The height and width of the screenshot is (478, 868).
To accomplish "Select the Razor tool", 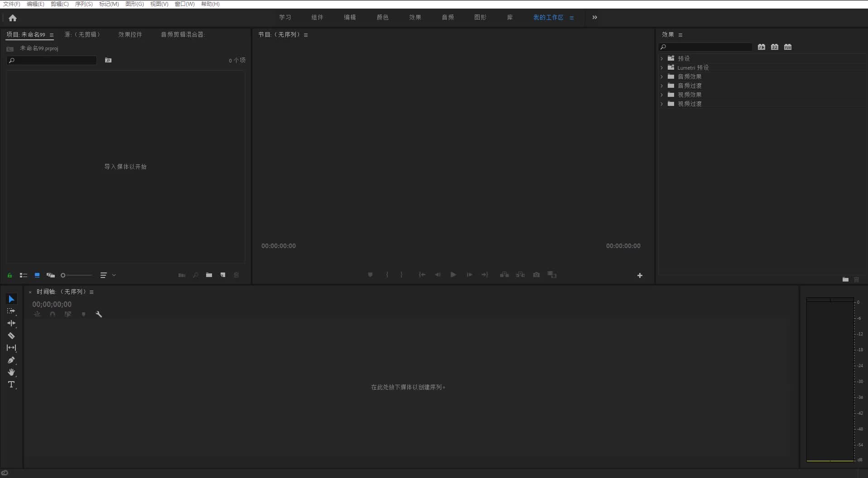I will pyautogui.click(x=11, y=335).
